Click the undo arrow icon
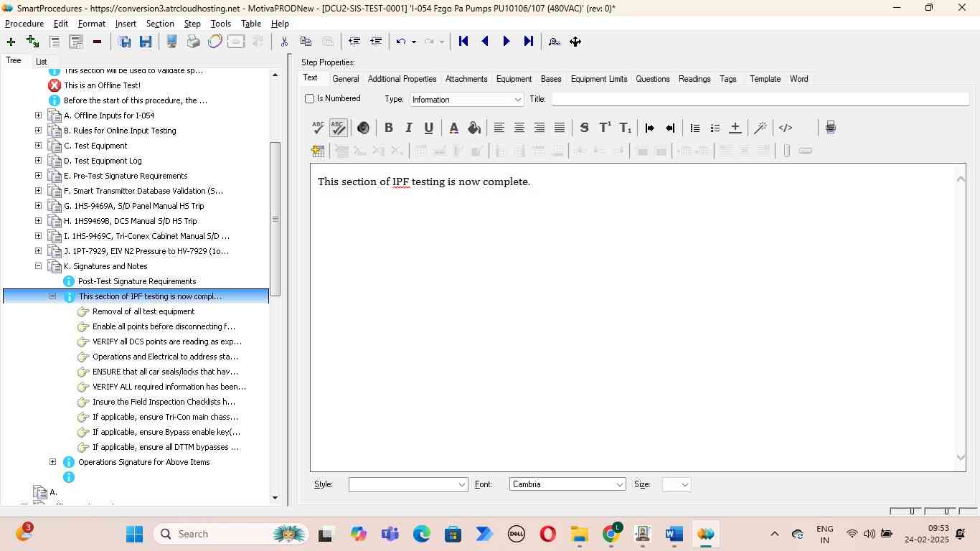Viewport: 980px width, 551px height. (x=401, y=42)
